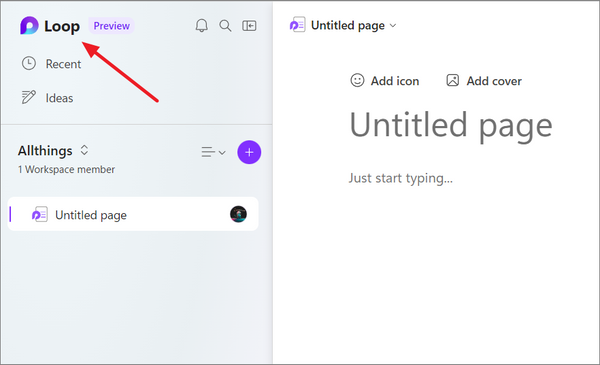Open search with the magnifier icon
Viewport: 600px width, 365px height.
point(225,26)
